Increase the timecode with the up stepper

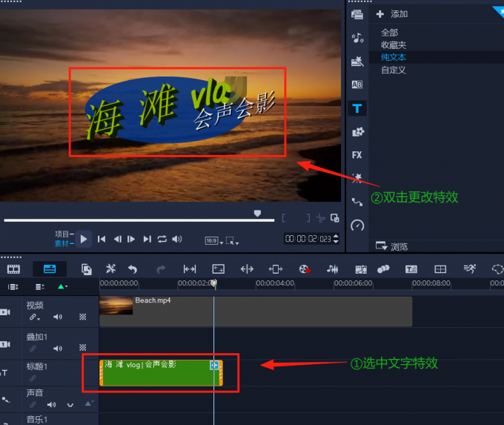pos(336,236)
